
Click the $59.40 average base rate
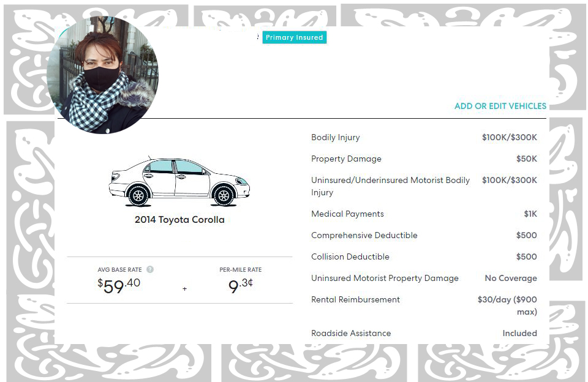[119, 286]
